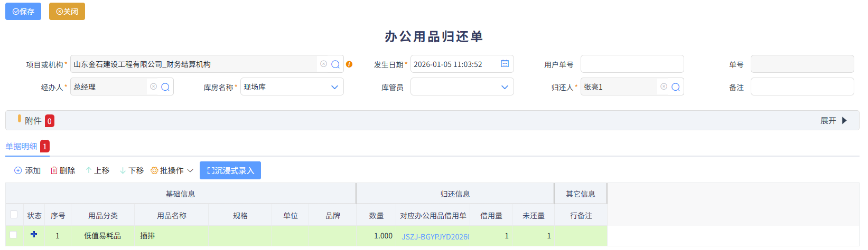Click the 用户单号 input field

pyautogui.click(x=632, y=64)
